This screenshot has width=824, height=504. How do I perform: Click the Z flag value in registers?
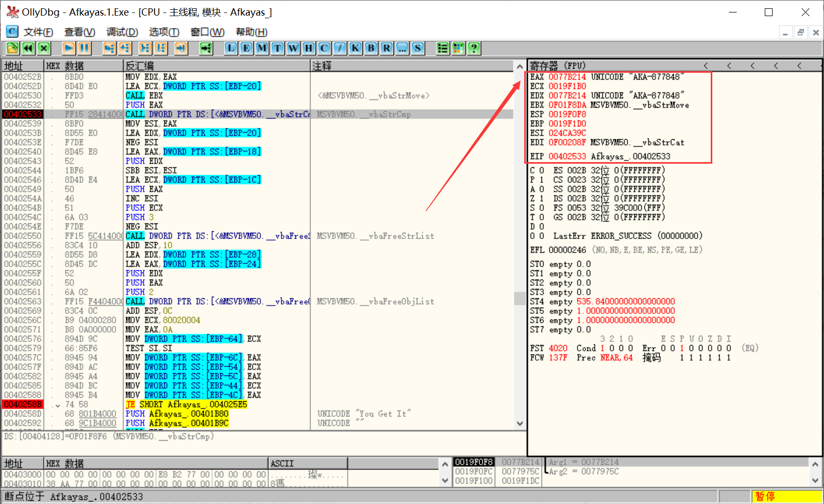(541, 198)
